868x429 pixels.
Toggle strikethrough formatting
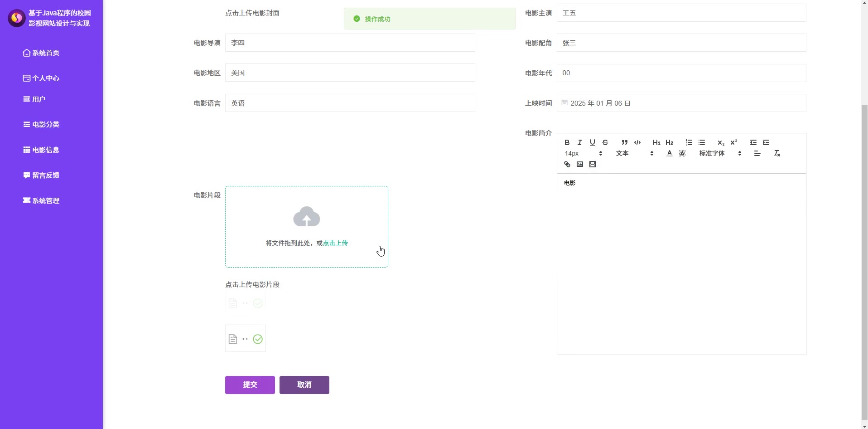coord(605,142)
